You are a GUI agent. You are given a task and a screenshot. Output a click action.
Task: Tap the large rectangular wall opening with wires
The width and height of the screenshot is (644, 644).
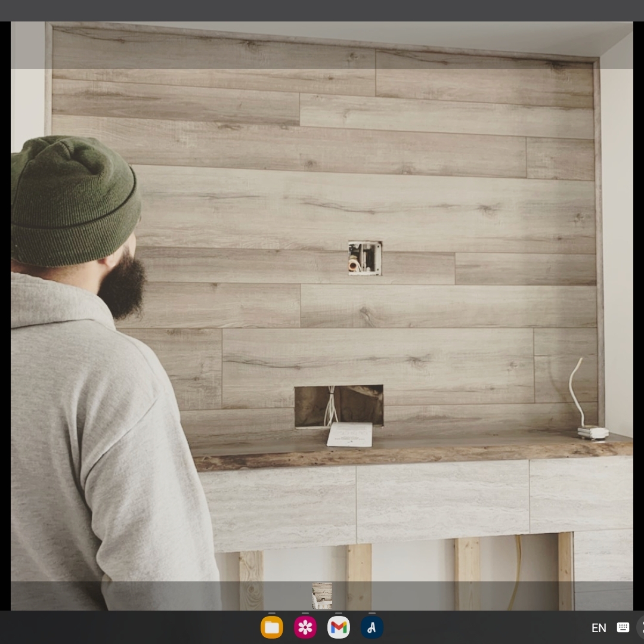(339, 405)
